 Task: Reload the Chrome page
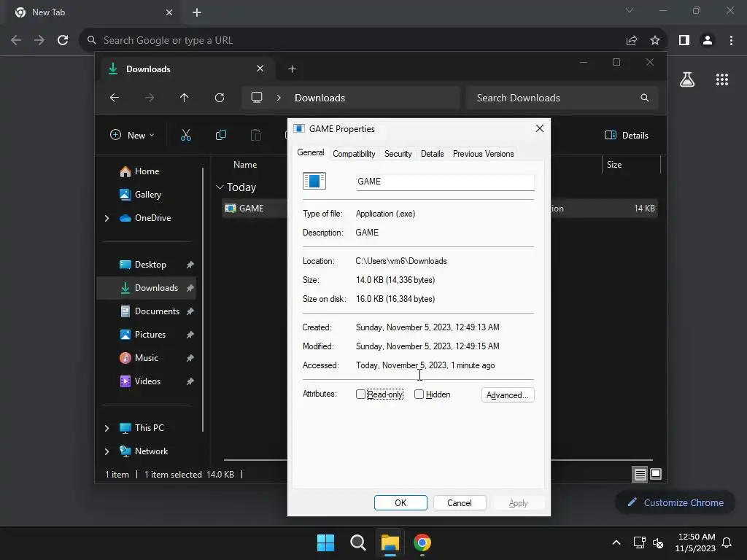pyautogui.click(x=63, y=40)
